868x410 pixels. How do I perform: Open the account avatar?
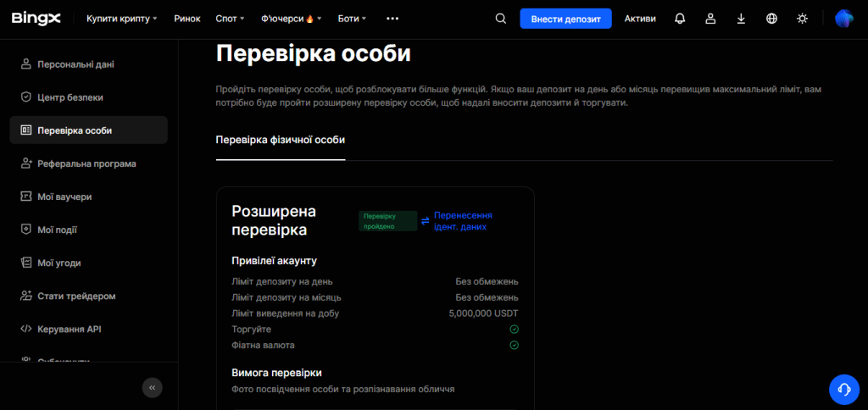click(x=844, y=19)
